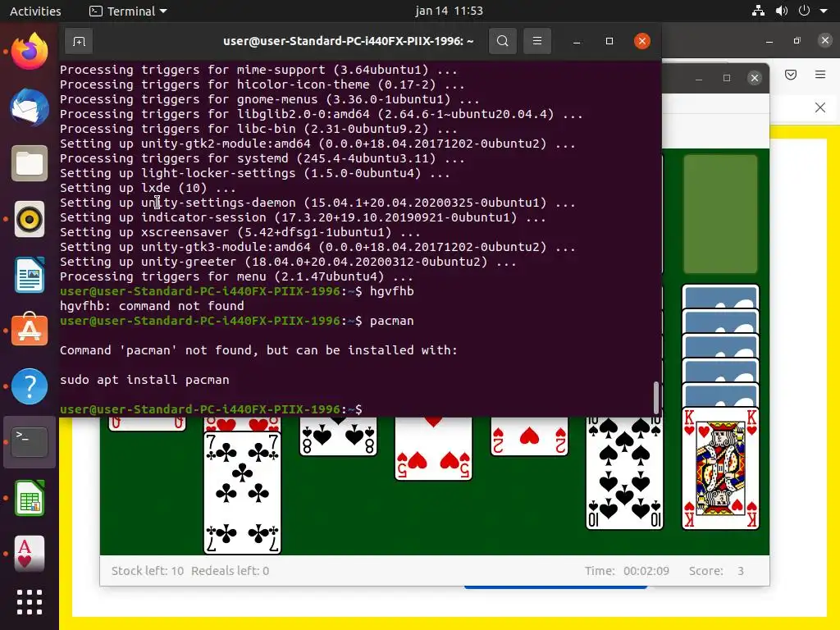
Task: Click the power icon in top bar
Action: point(804,11)
